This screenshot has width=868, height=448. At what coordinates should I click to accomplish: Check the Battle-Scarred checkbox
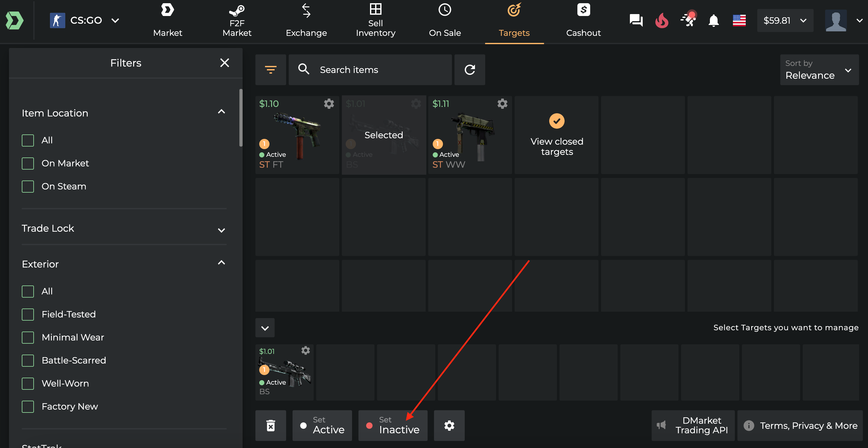tap(28, 360)
